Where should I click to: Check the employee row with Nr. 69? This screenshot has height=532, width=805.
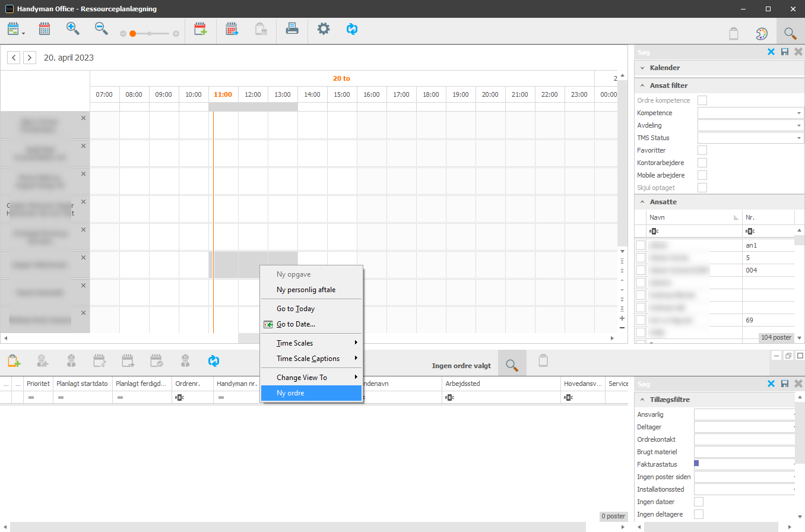pyautogui.click(x=641, y=320)
